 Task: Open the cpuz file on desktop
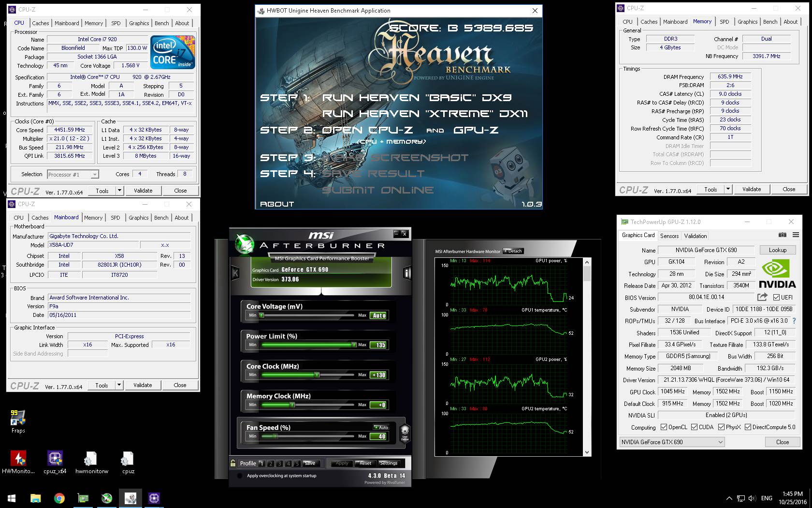pyautogui.click(x=128, y=462)
